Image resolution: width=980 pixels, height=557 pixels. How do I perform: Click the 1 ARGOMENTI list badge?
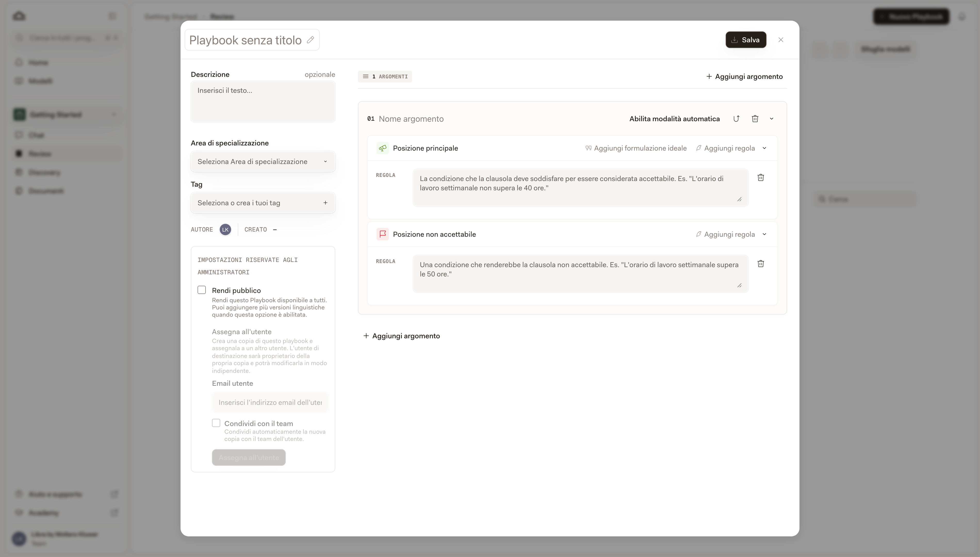385,77
